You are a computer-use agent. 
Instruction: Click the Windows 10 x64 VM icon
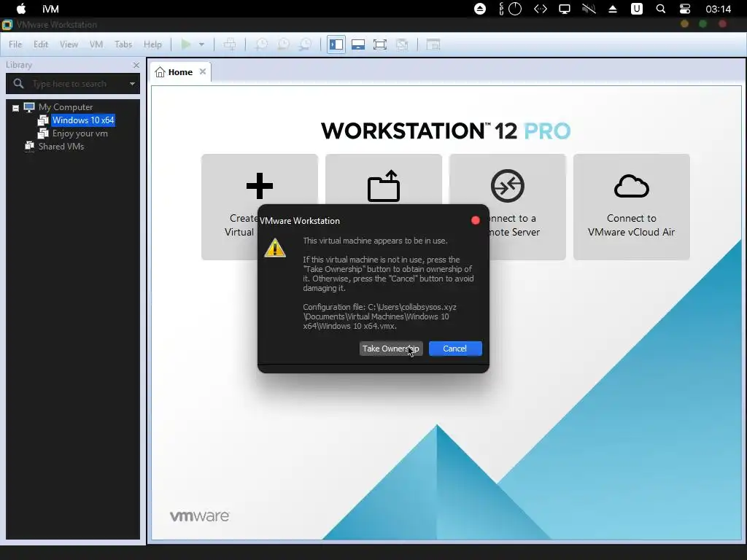[43, 120]
